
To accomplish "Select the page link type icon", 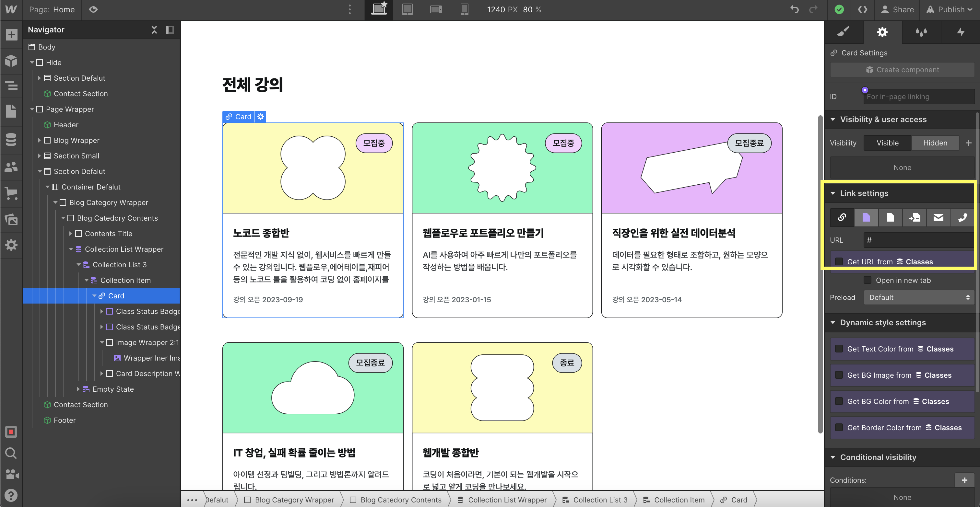I will pos(890,217).
